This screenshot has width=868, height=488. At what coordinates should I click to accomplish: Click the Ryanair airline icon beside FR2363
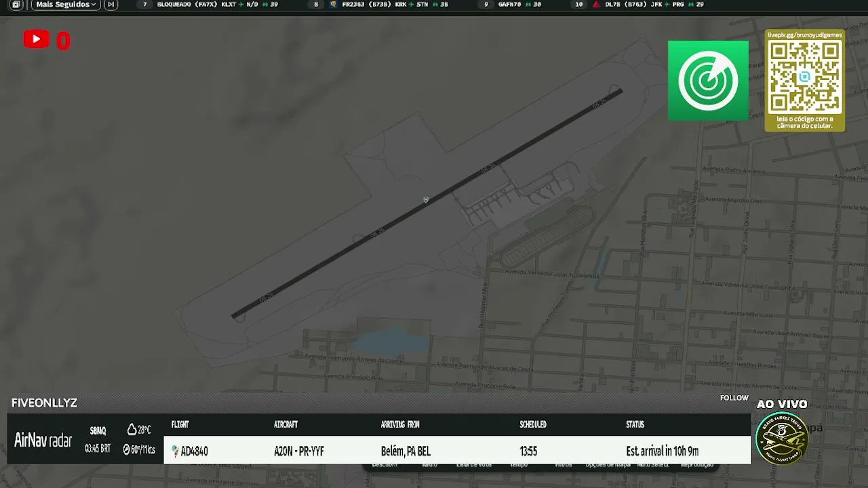pyautogui.click(x=333, y=5)
